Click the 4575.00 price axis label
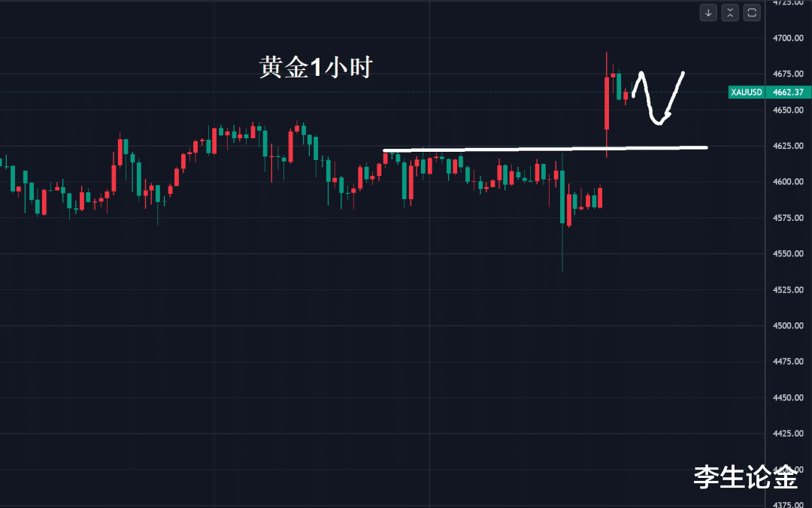Image resolution: width=812 pixels, height=508 pixels. coord(789,218)
